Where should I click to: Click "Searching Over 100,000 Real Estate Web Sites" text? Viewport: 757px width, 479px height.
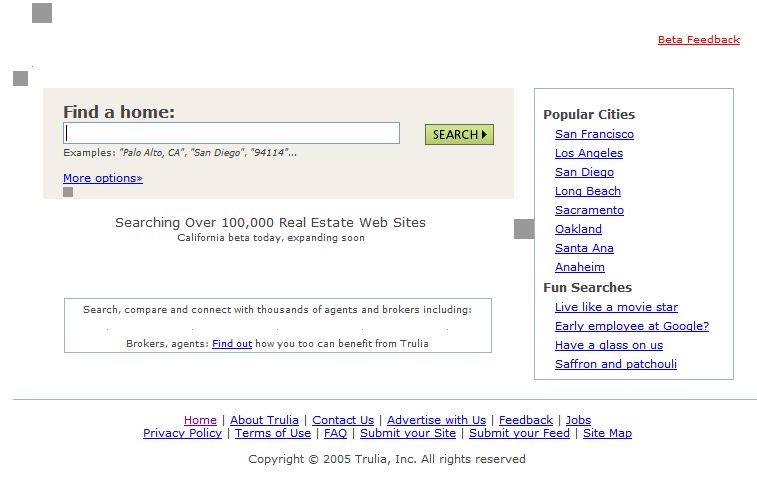pyautogui.click(x=270, y=223)
